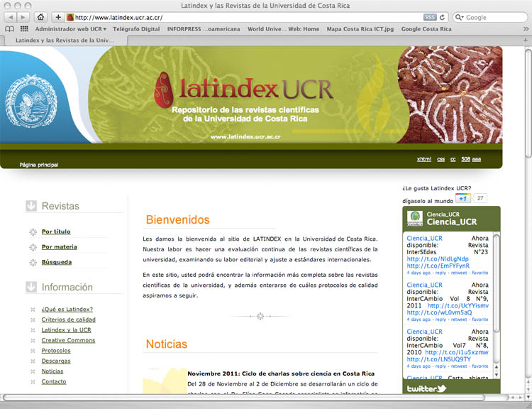Open World Unive... Web: Home bookmark

(x=283, y=29)
